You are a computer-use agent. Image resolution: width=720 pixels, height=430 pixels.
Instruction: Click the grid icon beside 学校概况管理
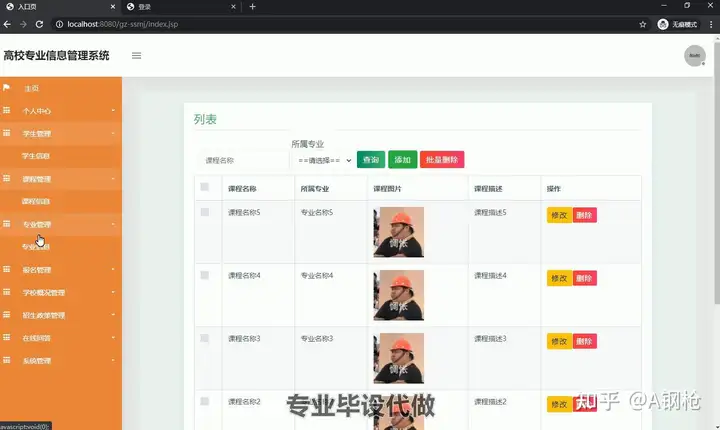6,292
